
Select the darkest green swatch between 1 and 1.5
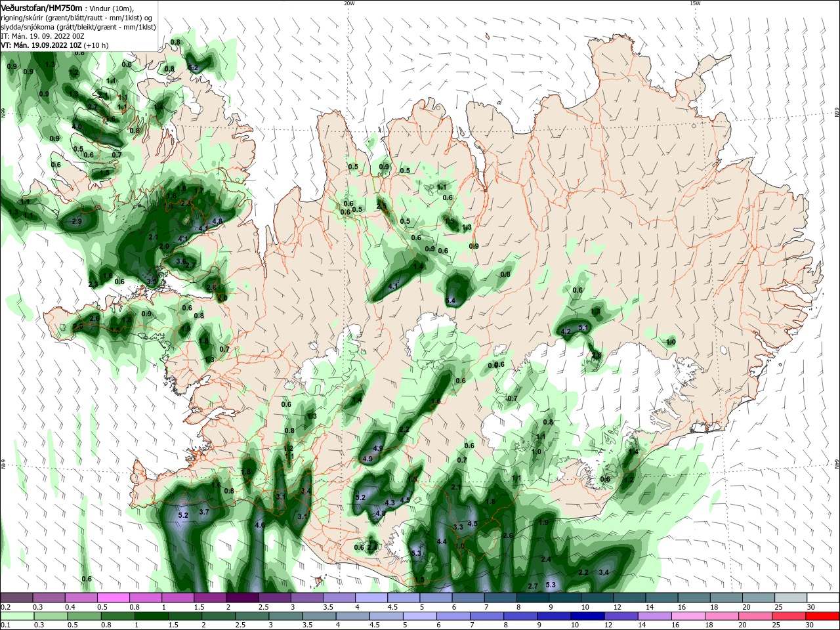click(152, 616)
